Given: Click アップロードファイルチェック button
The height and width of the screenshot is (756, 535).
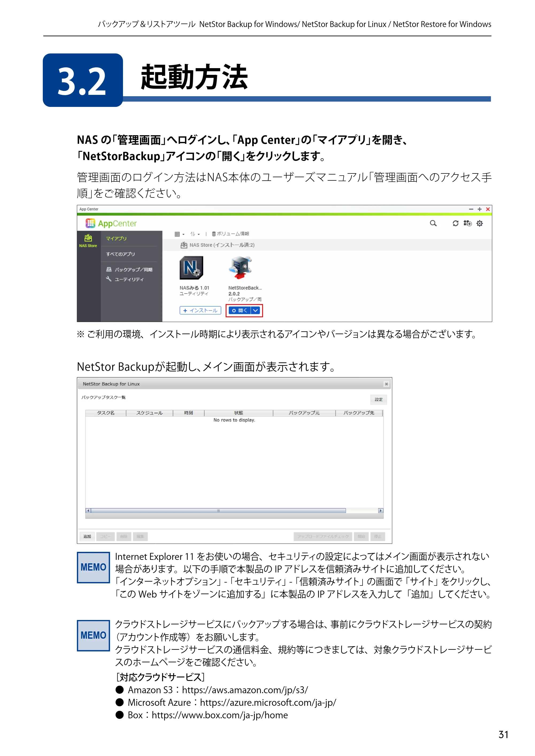Looking at the screenshot, I should pyautogui.click(x=323, y=536).
